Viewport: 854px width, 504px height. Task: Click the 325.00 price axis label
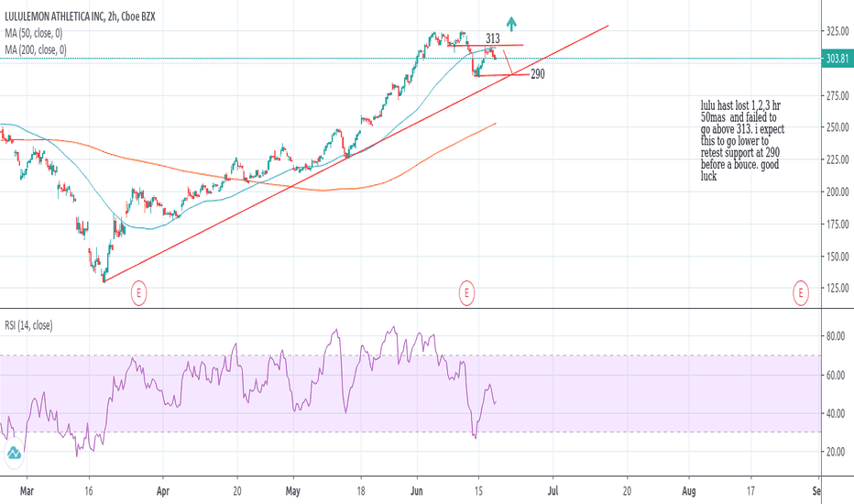[x=838, y=31]
